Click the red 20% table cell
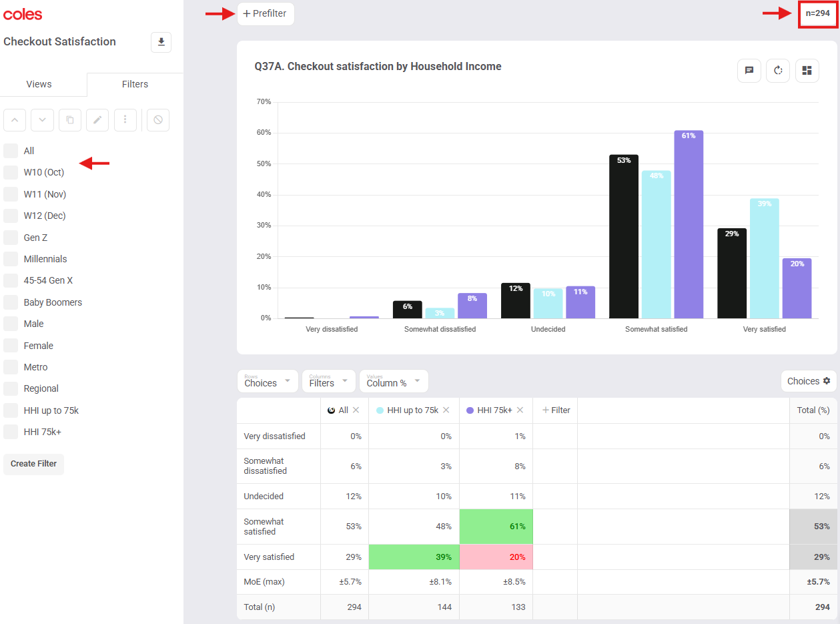This screenshot has width=840, height=624. pyautogui.click(x=496, y=557)
